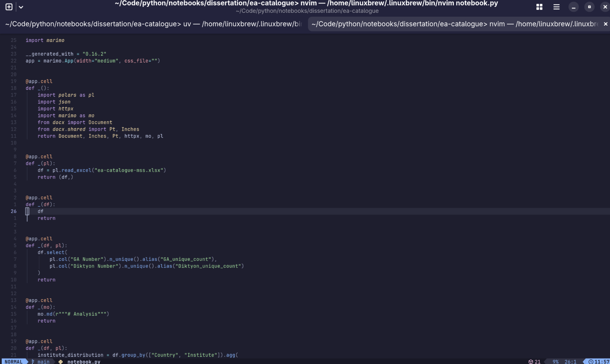Screen dimensions: 610x364
Task: Click the marimo.App width medium line
Action: [93, 61]
